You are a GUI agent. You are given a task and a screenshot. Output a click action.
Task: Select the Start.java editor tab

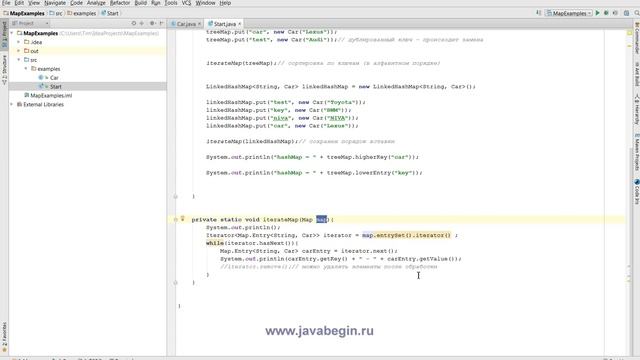224,24
